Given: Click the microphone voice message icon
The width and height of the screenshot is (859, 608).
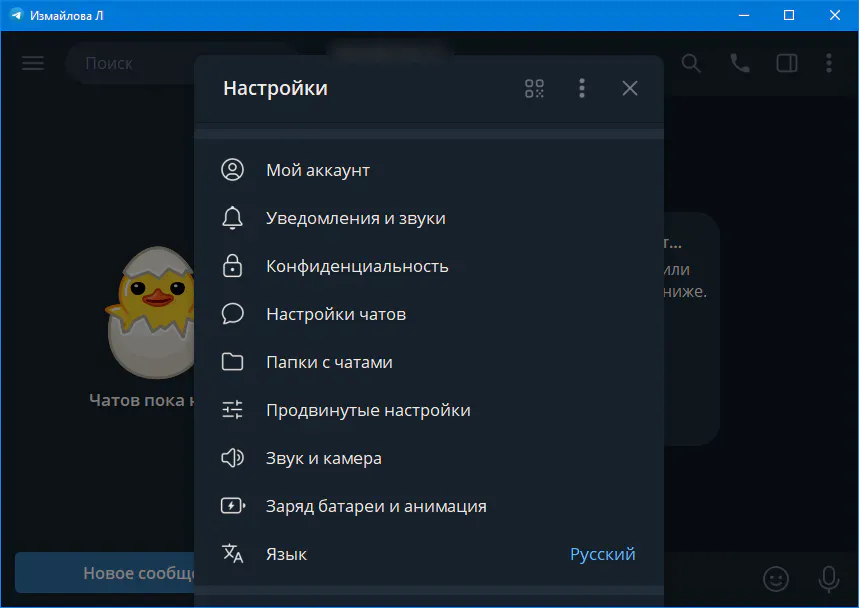Looking at the screenshot, I should coord(828,578).
